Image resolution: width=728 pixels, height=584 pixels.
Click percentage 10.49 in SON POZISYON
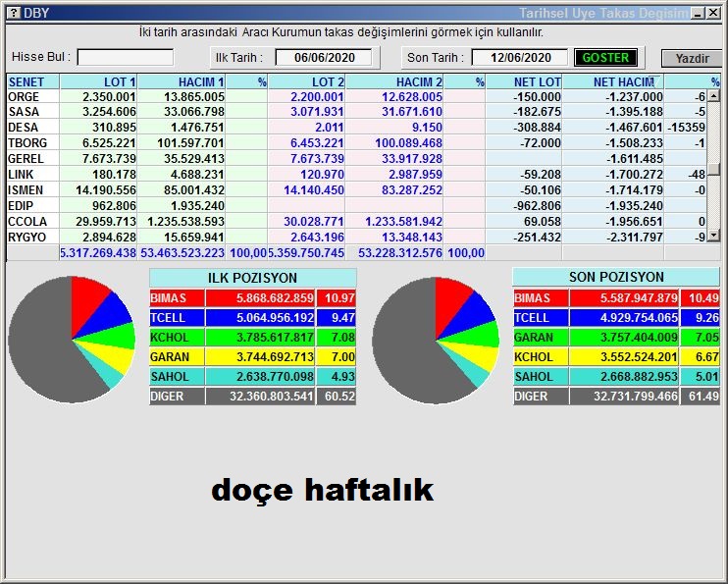[703, 297]
